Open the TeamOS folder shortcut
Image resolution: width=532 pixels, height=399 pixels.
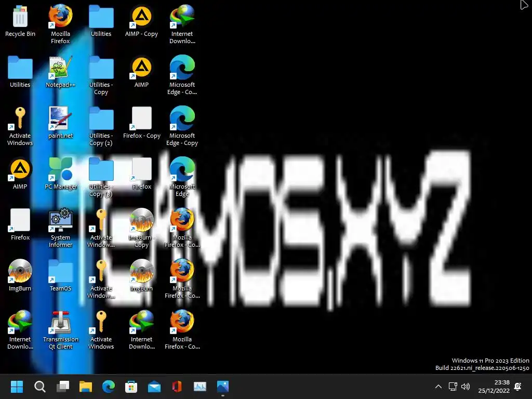pyautogui.click(x=60, y=275)
